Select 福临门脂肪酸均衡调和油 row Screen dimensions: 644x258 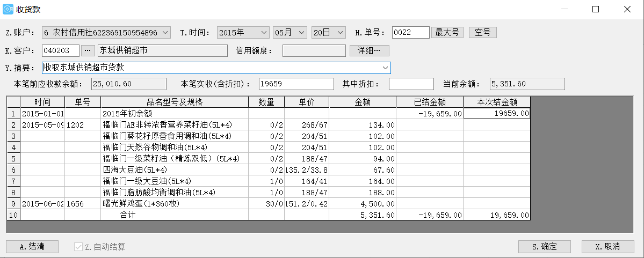[175, 193]
